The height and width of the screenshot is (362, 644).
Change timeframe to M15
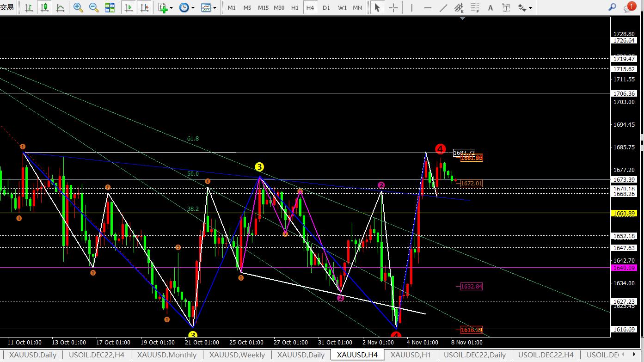point(263,8)
